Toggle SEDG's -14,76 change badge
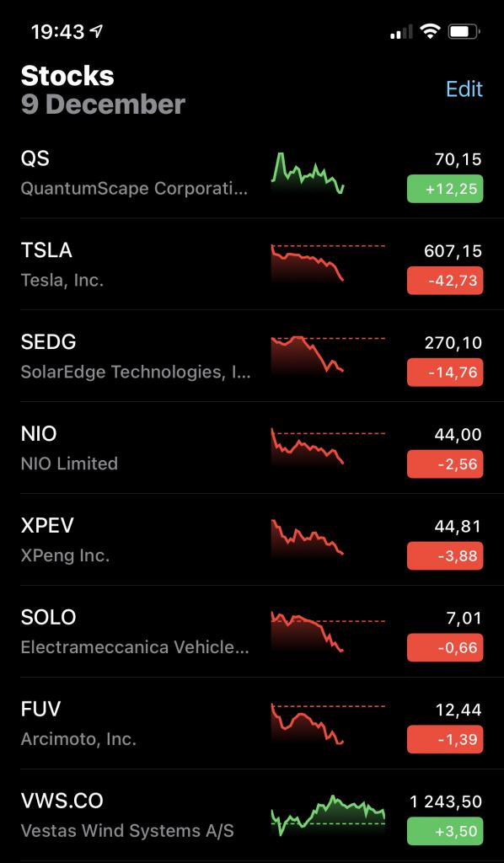The image size is (504, 863). point(445,373)
